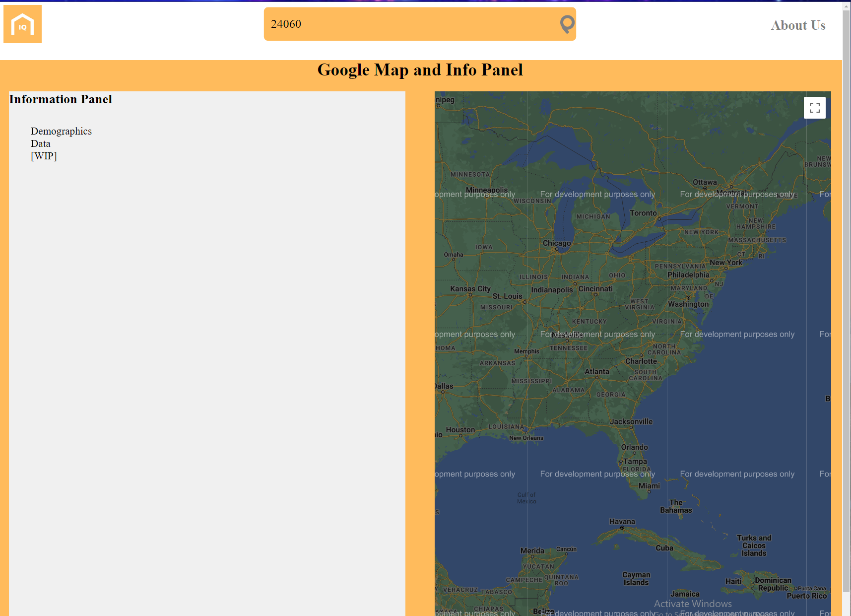Click Toronto label on the map

pyautogui.click(x=643, y=213)
